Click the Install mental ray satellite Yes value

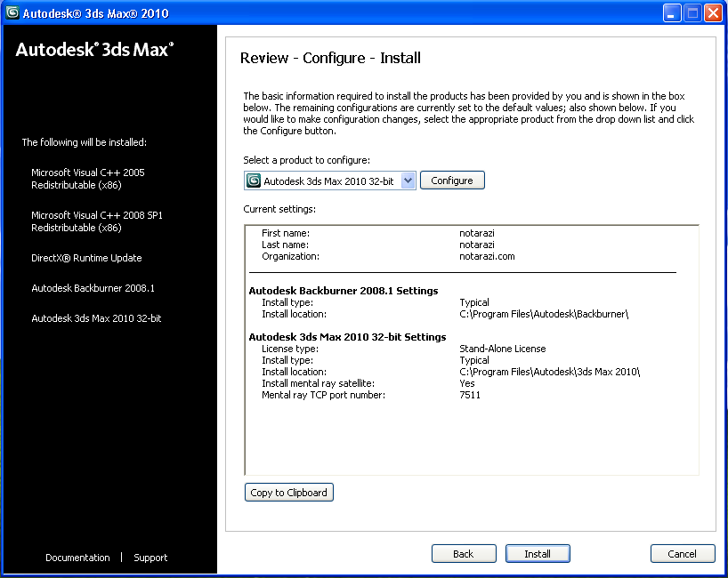pos(467,383)
